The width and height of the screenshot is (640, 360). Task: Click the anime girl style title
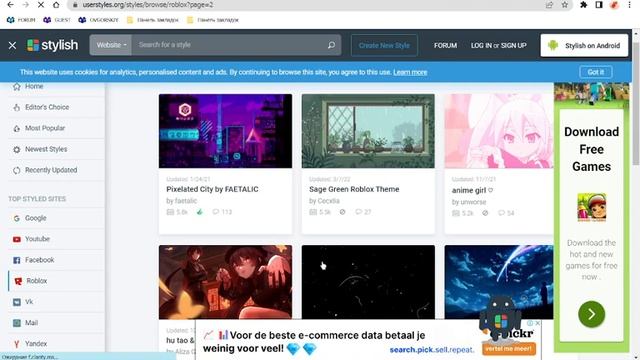click(x=472, y=191)
